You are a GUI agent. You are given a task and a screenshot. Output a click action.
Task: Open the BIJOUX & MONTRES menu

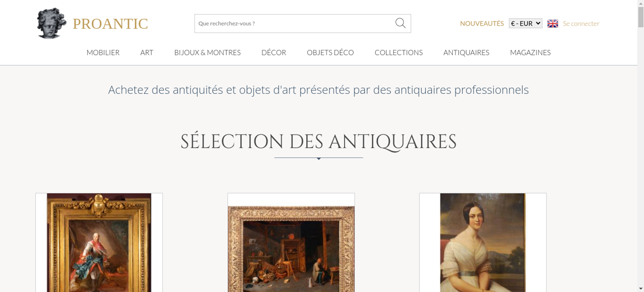pos(207,52)
